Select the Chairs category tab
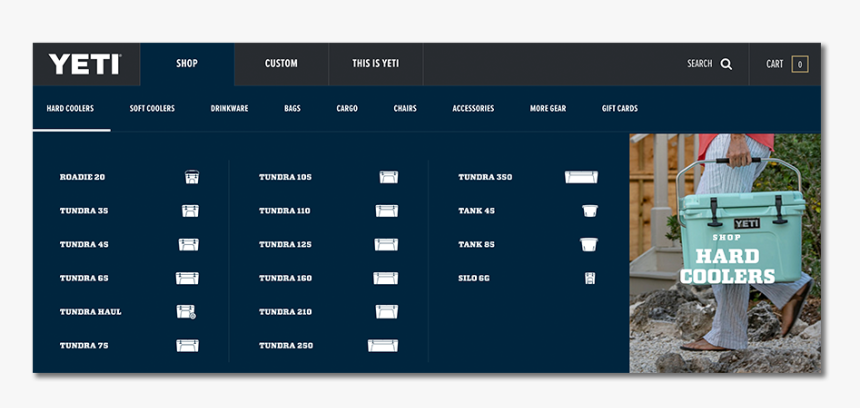This screenshot has width=860, height=408. [x=405, y=109]
